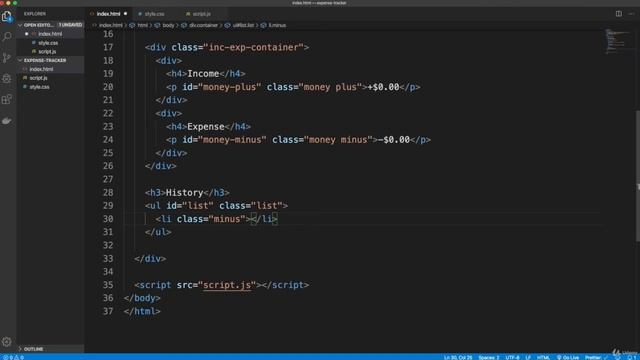Click +$0.00 text on line 20

pyautogui.click(x=383, y=87)
